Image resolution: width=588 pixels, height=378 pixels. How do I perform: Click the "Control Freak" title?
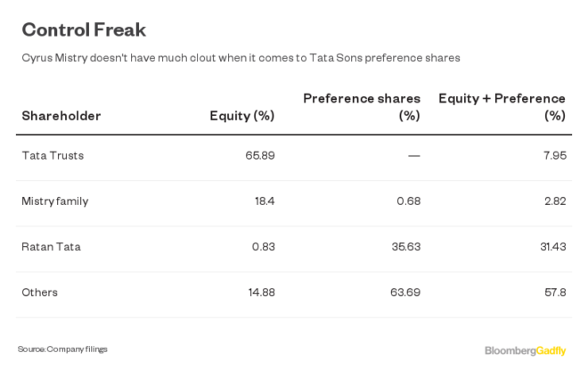(84, 29)
